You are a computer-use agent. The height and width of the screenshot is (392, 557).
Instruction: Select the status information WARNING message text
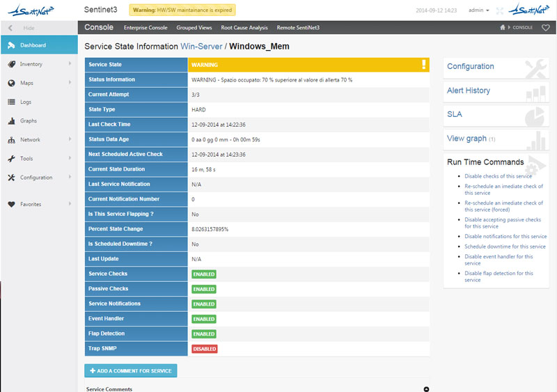pyautogui.click(x=272, y=80)
